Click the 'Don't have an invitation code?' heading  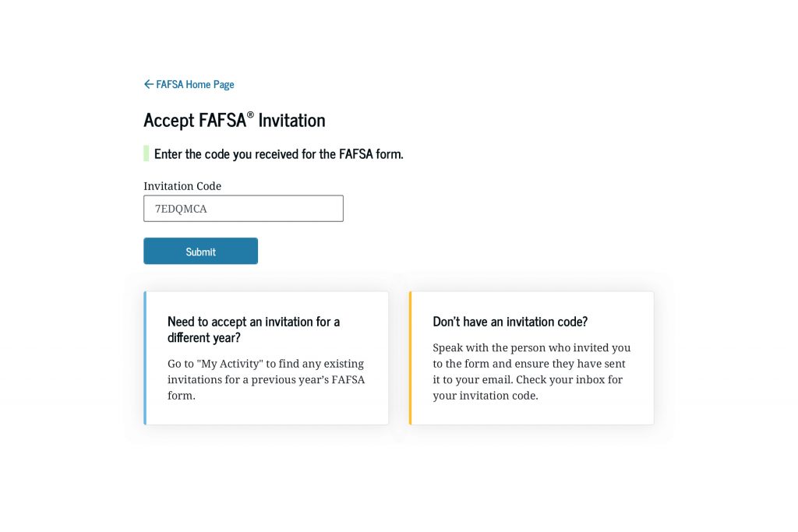510,321
